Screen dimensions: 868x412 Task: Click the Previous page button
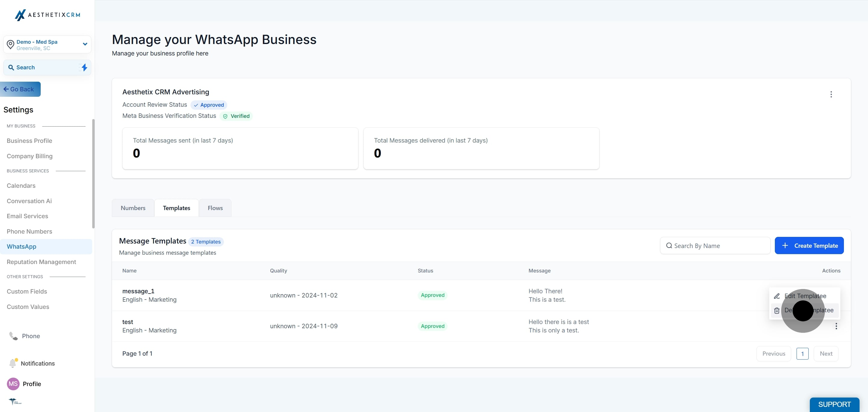(x=774, y=354)
